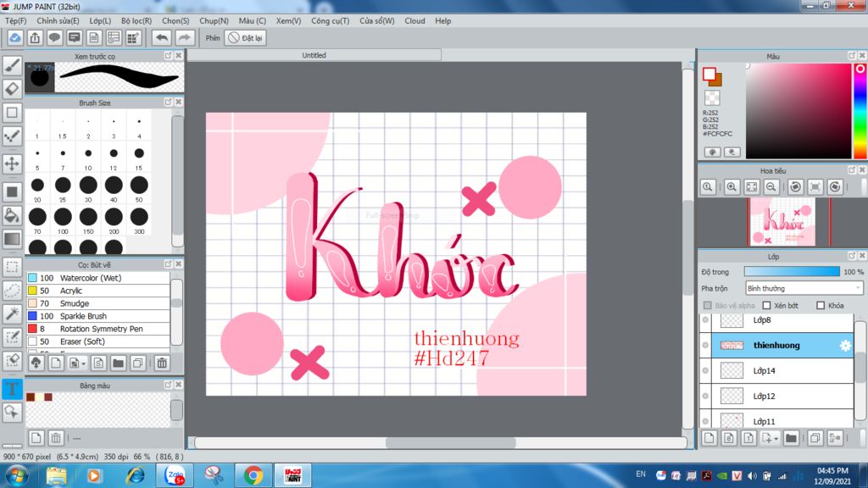Open the Tệp(F) menu
Image resolution: width=868 pixels, height=488 pixels.
[x=15, y=20]
